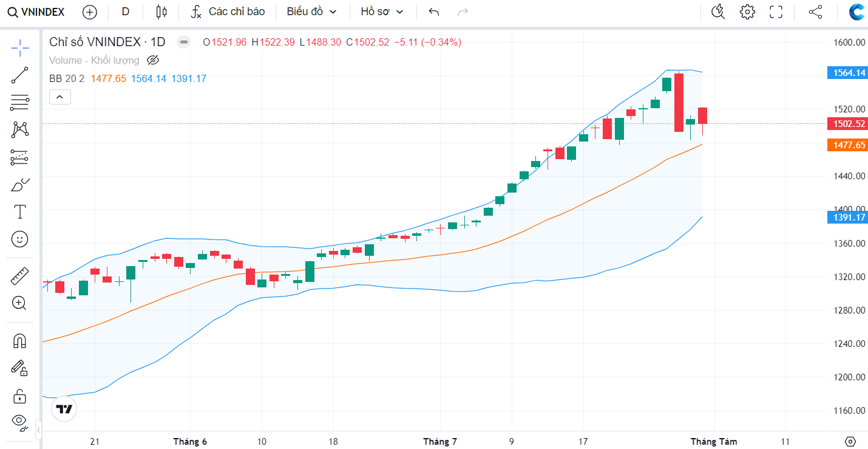Open quick search lightning icon

tap(718, 12)
